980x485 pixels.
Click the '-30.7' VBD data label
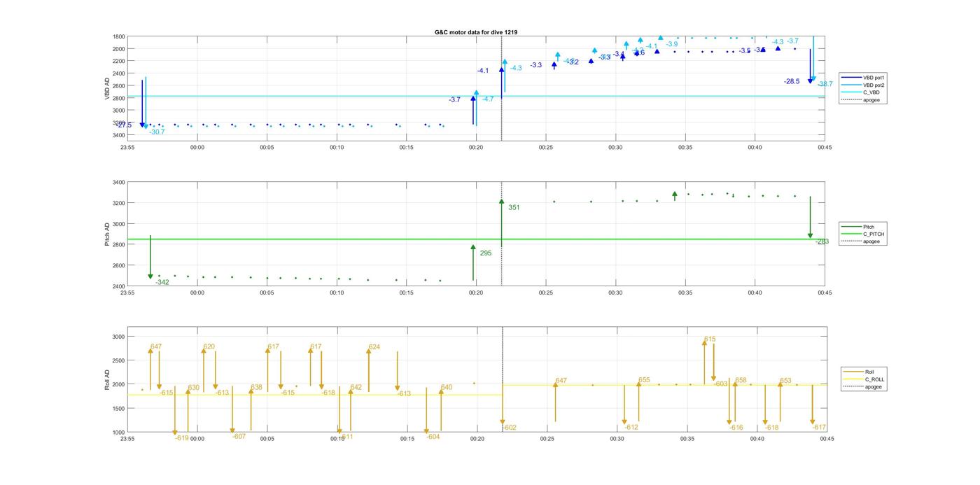[157, 132]
